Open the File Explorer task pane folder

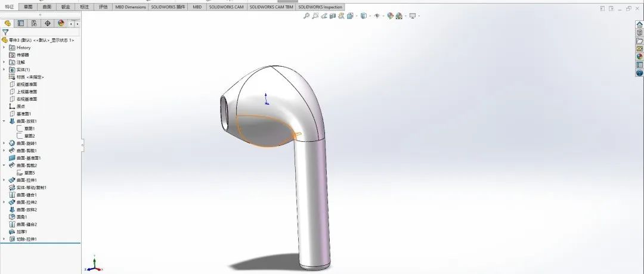click(x=639, y=41)
